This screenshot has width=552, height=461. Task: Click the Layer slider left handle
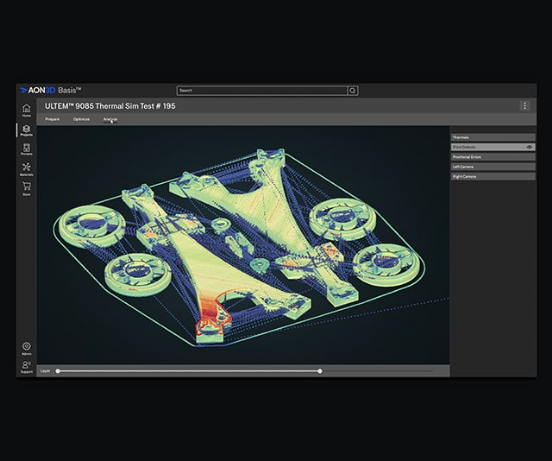[x=58, y=371]
